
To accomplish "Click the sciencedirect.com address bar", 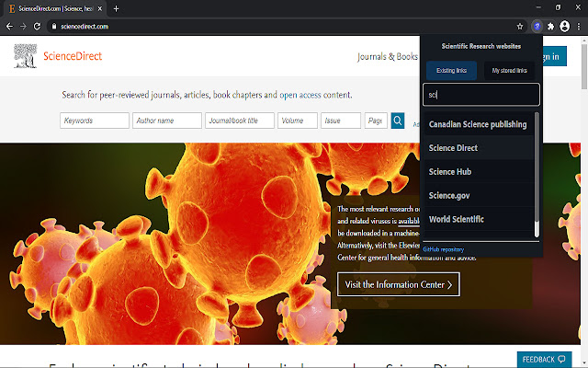I will pyautogui.click(x=285, y=27).
